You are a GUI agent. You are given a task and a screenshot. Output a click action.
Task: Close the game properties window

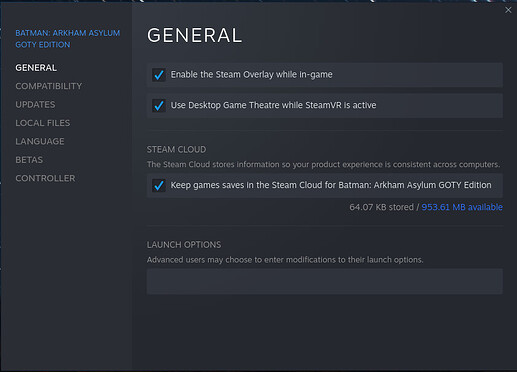(x=508, y=10)
